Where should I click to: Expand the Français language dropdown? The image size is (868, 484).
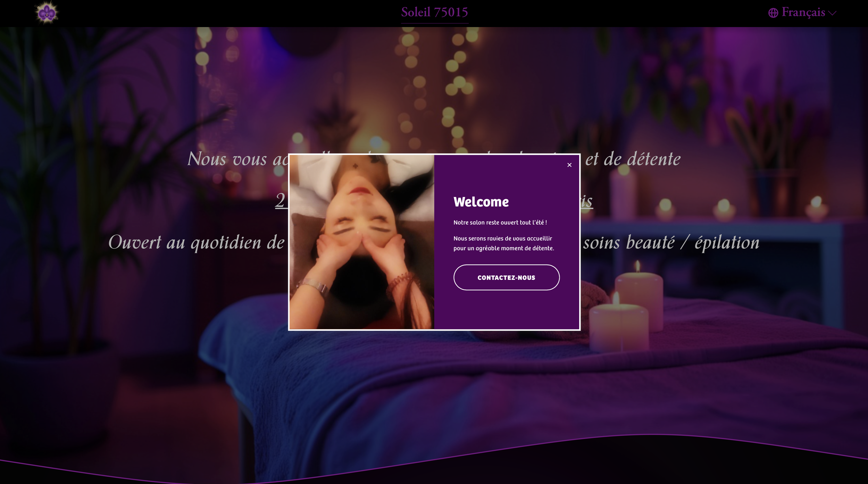point(802,12)
